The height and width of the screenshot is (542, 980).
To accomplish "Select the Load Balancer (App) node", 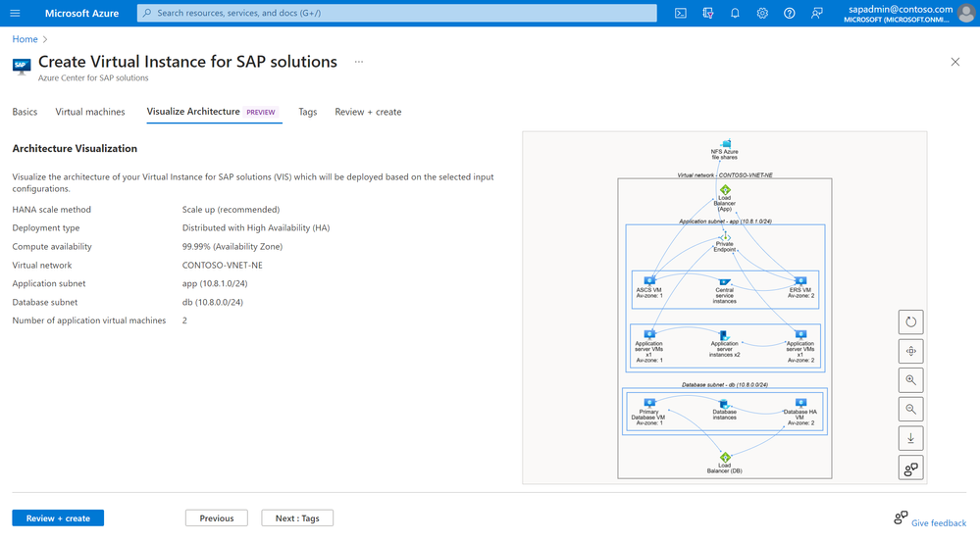I will [725, 199].
